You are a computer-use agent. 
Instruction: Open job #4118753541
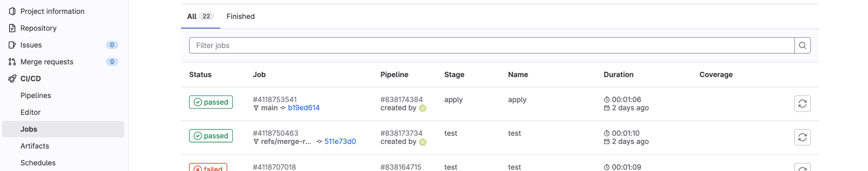tap(275, 99)
